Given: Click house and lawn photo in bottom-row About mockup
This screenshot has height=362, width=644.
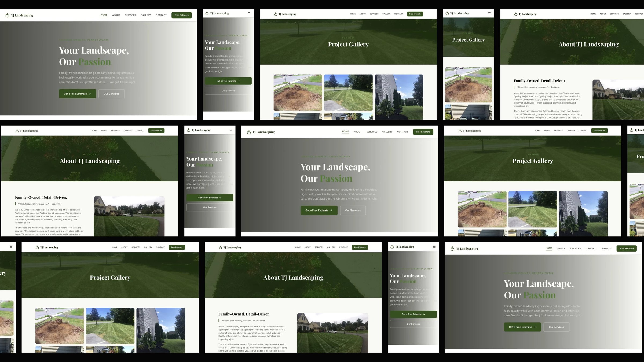Looking at the screenshot, I should [x=333, y=333].
